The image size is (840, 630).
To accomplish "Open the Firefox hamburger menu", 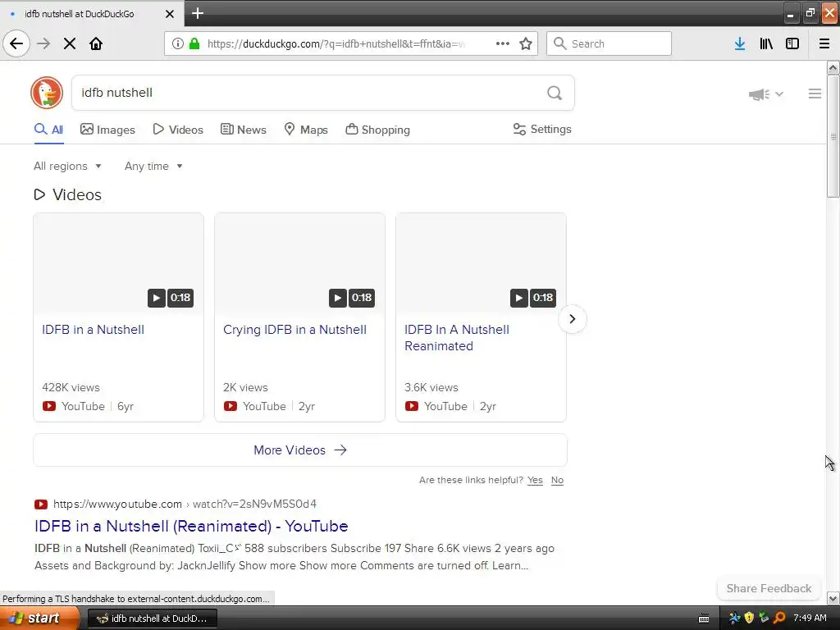I will [824, 43].
